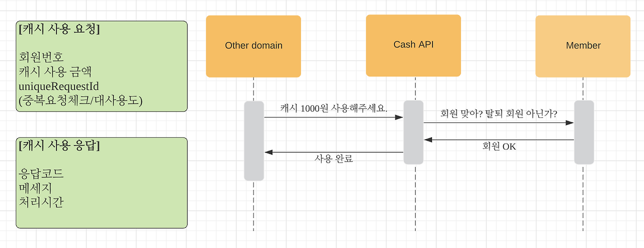The image size is (644, 248).
Task: Click the 캐시 사용 요청 note heading
Action: click(x=59, y=29)
